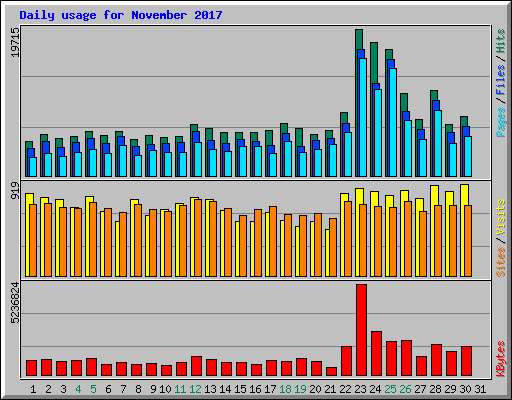Image resolution: width=512 pixels, height=400 pixels.
Task: Click the red KBytes bar for day 30
Action: tap(466, 361)
